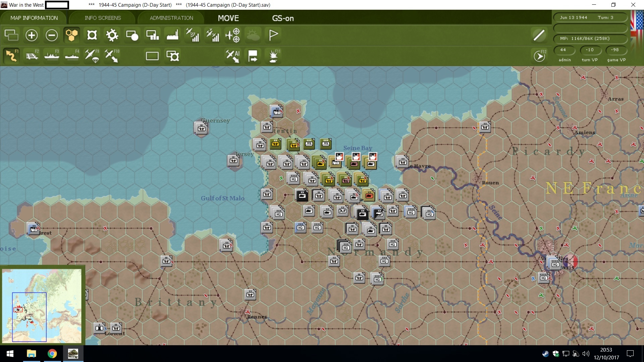
Task: Open the Administration tab
Action: [171, 18]
